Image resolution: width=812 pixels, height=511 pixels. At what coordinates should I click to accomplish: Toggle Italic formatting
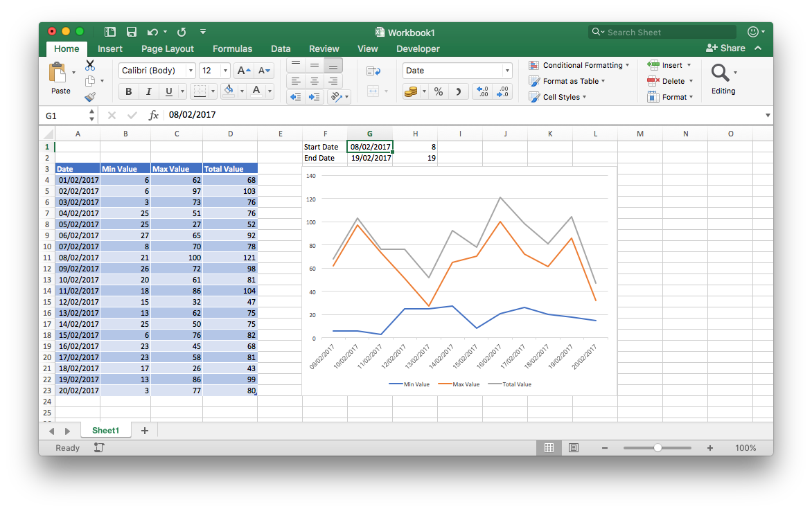(149, 91)
